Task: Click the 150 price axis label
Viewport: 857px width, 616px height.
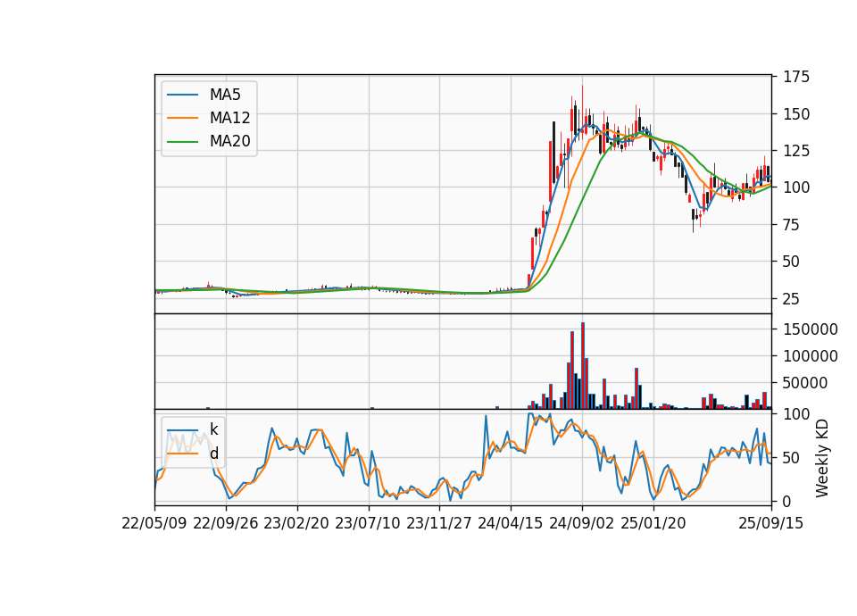Action: 796,114
